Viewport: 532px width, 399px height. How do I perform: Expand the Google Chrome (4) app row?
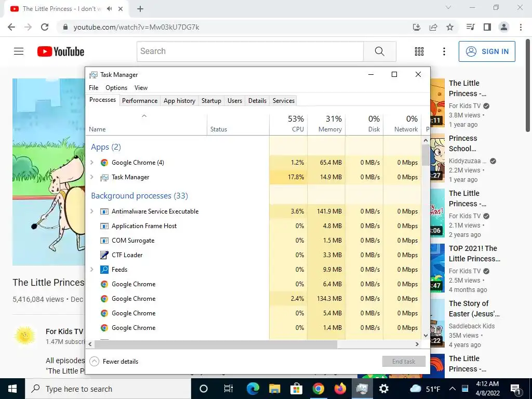(x=91, y=163)
